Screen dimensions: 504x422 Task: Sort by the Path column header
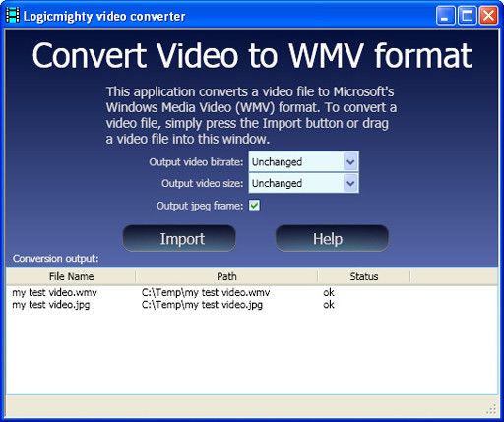(x=226, y=276)
